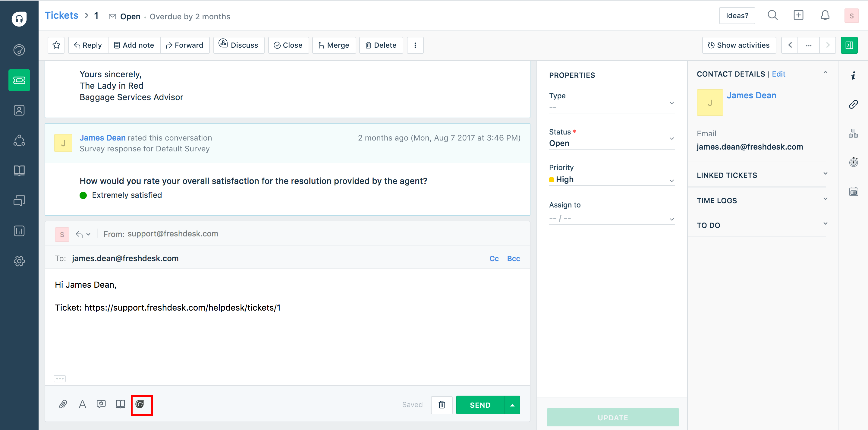The height and width of the screenshot is (430, 868).
Task: Open the user profile avatar S
Action: point(851,15)
